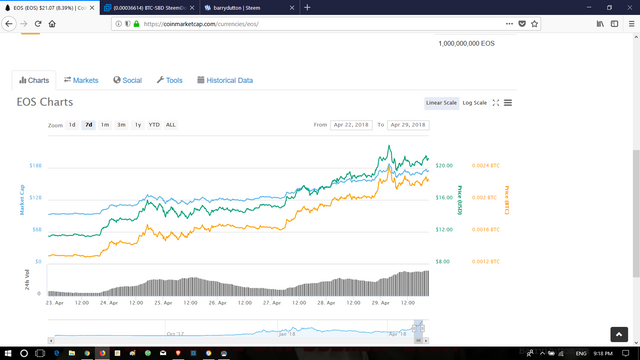Set chart zoom to 1d
The height and width of the screenshot is (360, 640).
click(72, 125)
